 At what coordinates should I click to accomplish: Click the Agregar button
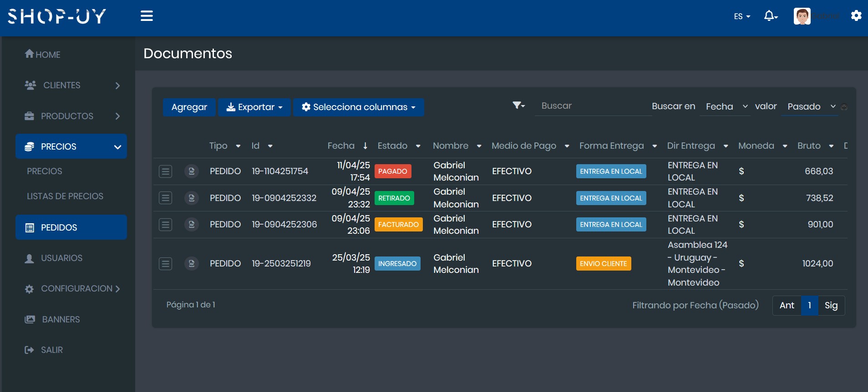[x=189, y=107]
